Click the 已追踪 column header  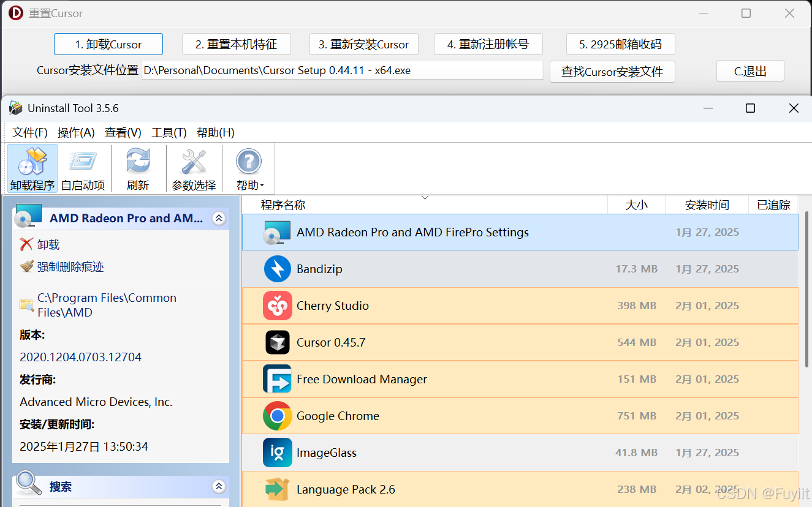coord(773,205)
